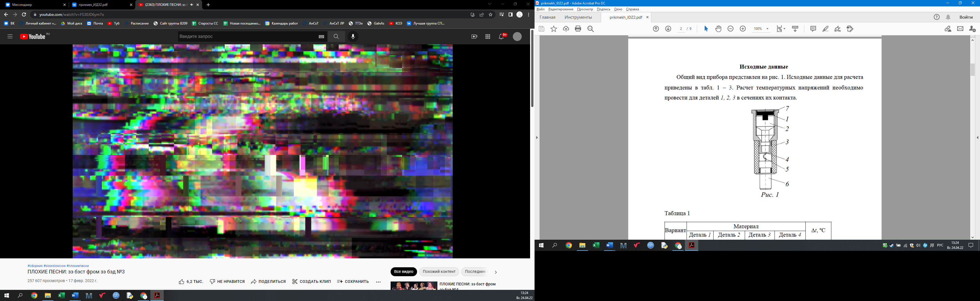Save the PDF with Acrobat's floppy disk icon
This screenshot has width=980, height=301.
click(542, 29)
